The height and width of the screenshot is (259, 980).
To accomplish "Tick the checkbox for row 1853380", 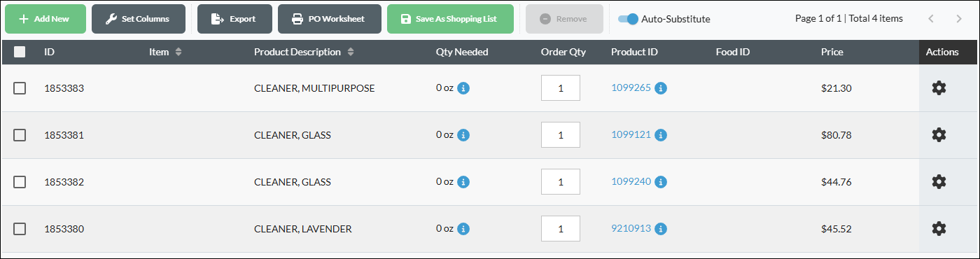I will [x=20, y=229].
